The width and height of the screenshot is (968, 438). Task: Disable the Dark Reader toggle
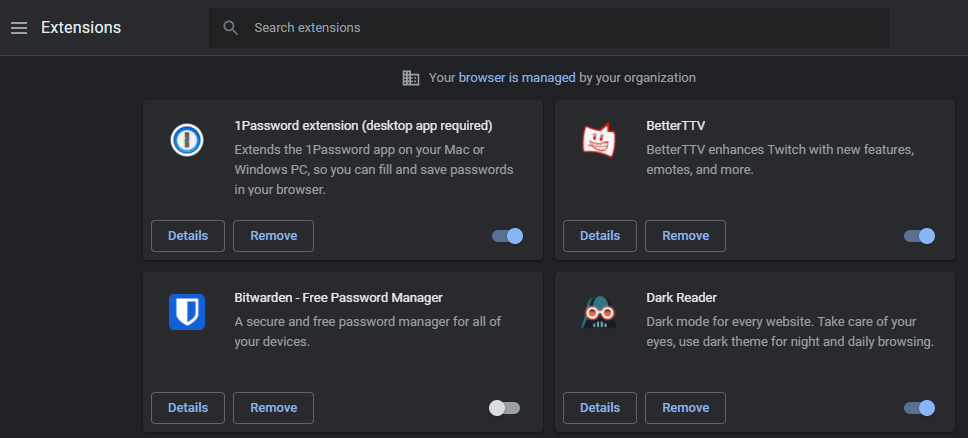click(920, 408)
